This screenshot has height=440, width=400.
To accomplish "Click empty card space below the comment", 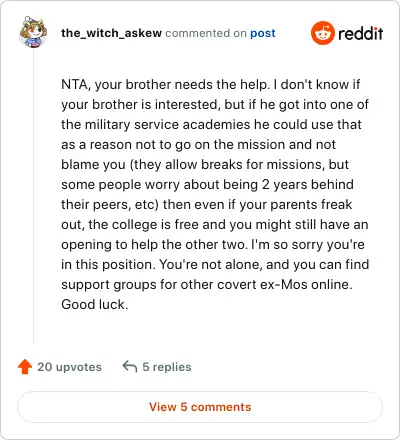I will pyautogui.click(x=213, y=330).
